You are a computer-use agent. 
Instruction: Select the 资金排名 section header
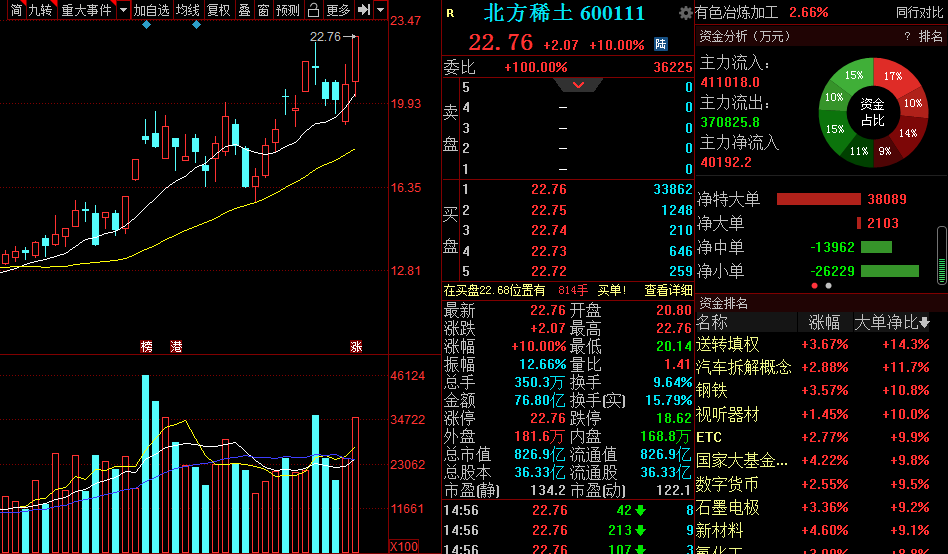723,303
